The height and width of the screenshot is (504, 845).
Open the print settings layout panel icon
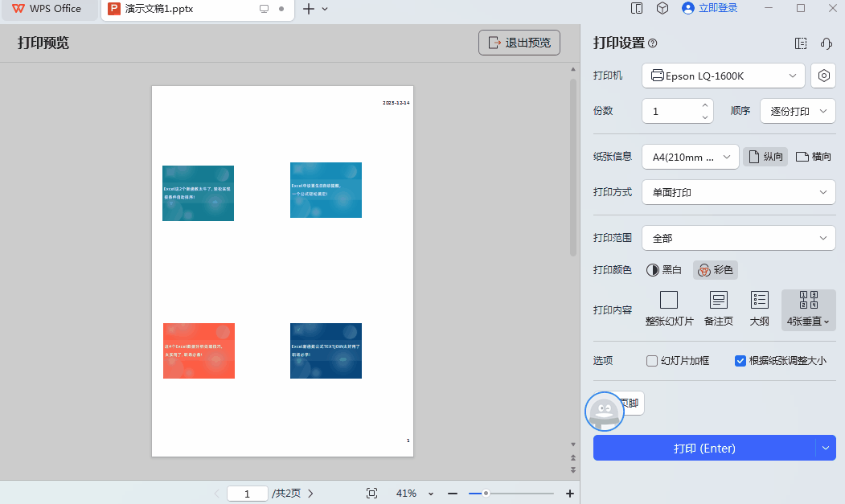tap(800, 43)
